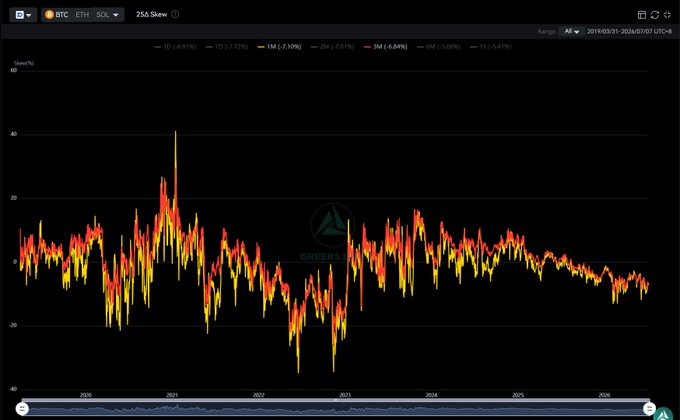The height and width of the screenshot is (420, 680).
Task: Click the Greeks.live logo in bottom-right corner
Action: (663, 414)
